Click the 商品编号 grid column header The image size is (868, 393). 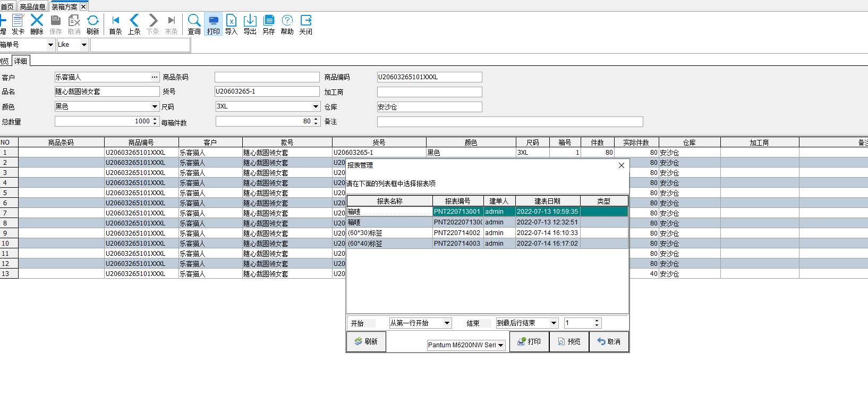(x=141, y=143)
